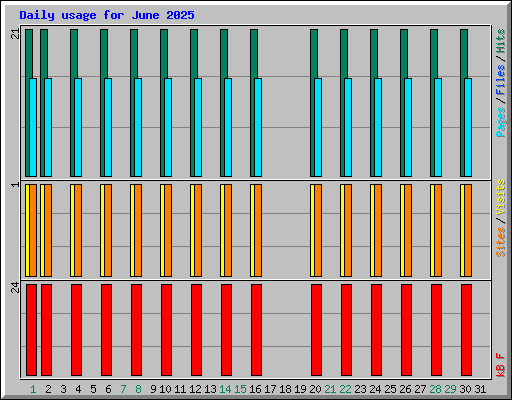This screenshot has width=512, height=400.
Task: Click day 22 on the x-axis
Action: 345,389
